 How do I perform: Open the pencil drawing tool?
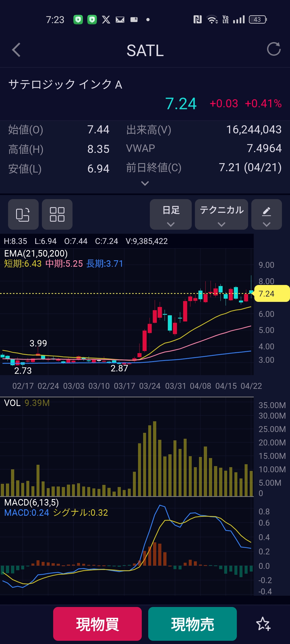pyautogui.click(x=266, y=214)
